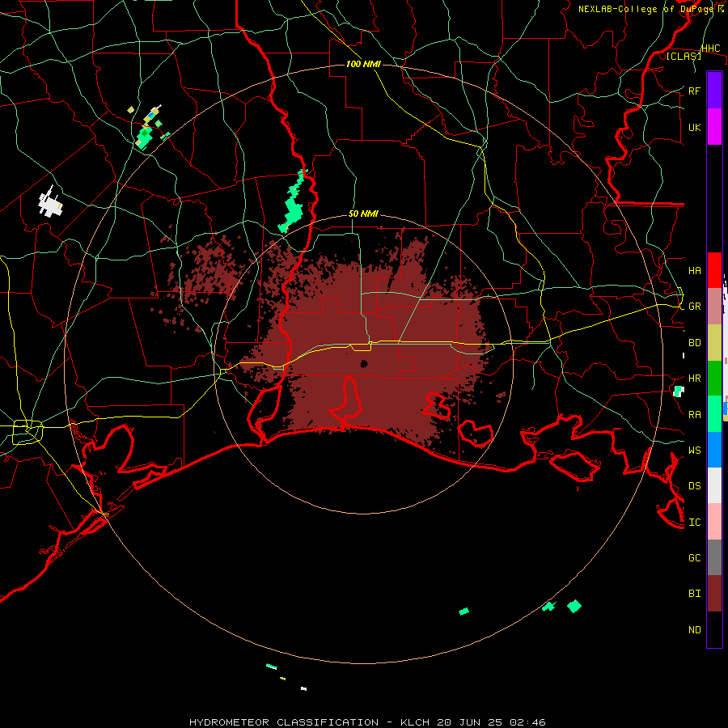Click the UK legend label
Image resolution: width=728 pixels, height=728 pixels.
click(694, 127)
